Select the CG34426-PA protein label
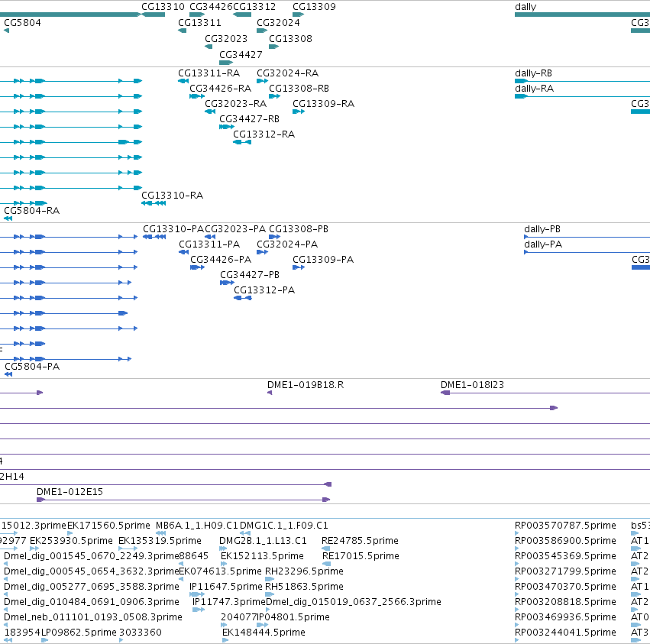650x644 pixels. (x=221, y=260)
